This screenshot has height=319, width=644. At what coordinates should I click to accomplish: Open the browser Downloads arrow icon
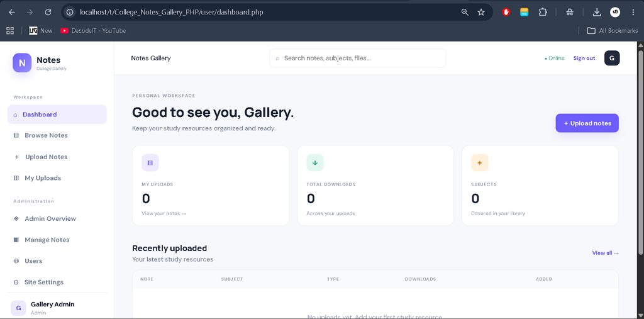pos(597,13)
